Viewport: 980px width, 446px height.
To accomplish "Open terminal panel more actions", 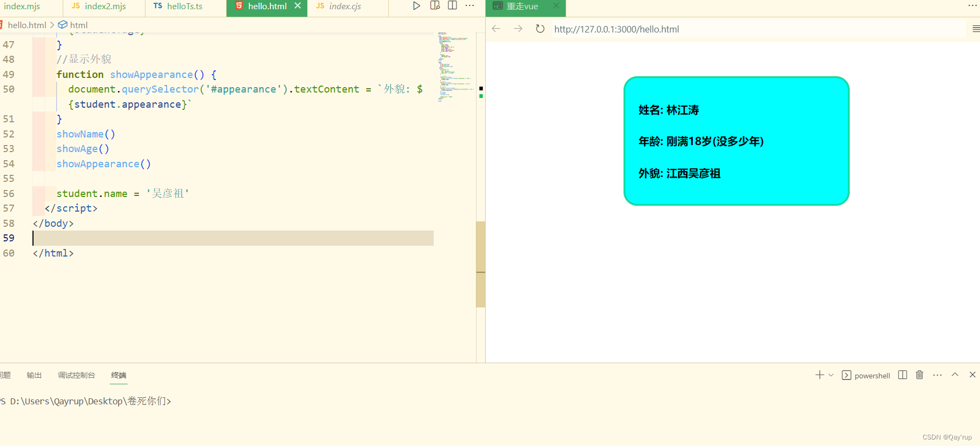I will pos(937,375).
